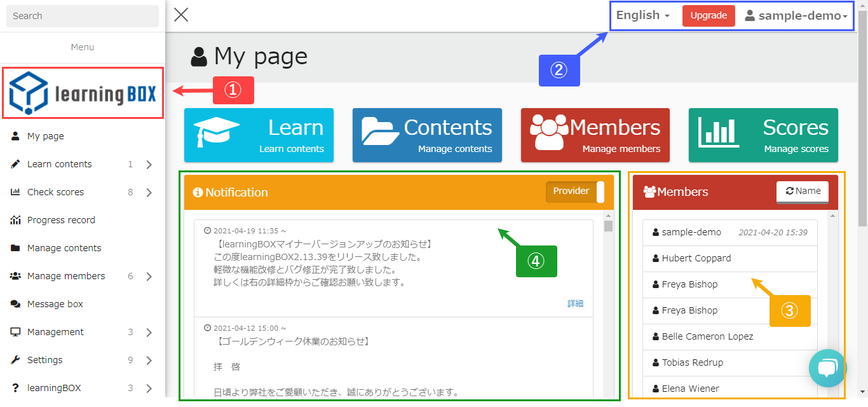Open the Contents folder tile
The image size is (868, 407).
427,135
